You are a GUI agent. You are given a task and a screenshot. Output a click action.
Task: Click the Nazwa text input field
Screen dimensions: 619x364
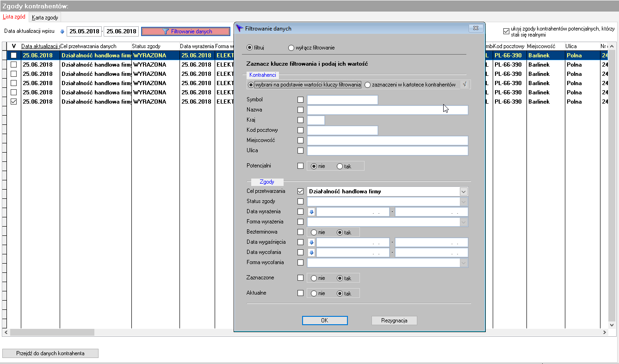[388, 110]
